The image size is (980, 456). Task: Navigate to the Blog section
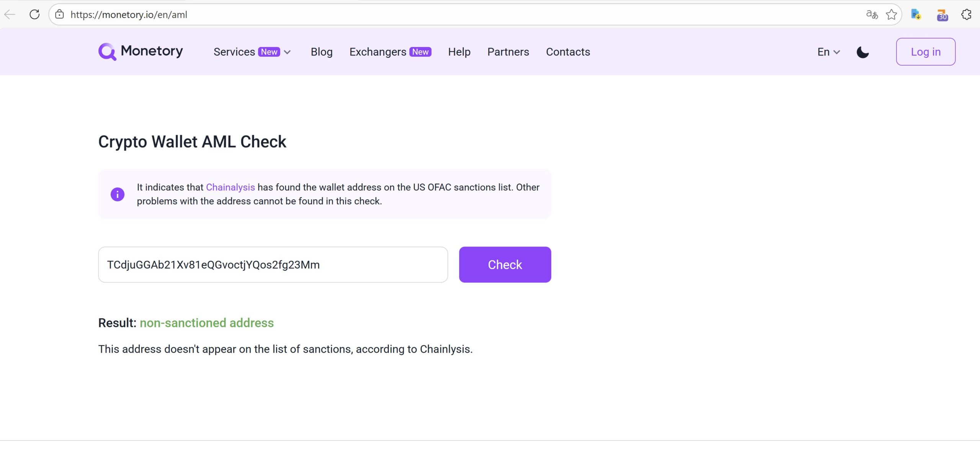[321, 51]
